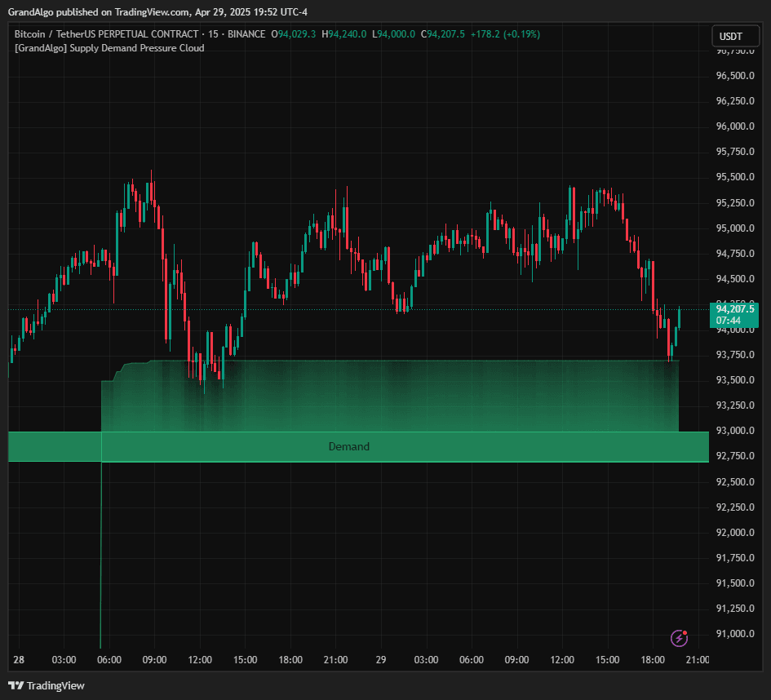Click the purple lightning bolt icon
Screen dimensions: 771x700
(678, 638)
